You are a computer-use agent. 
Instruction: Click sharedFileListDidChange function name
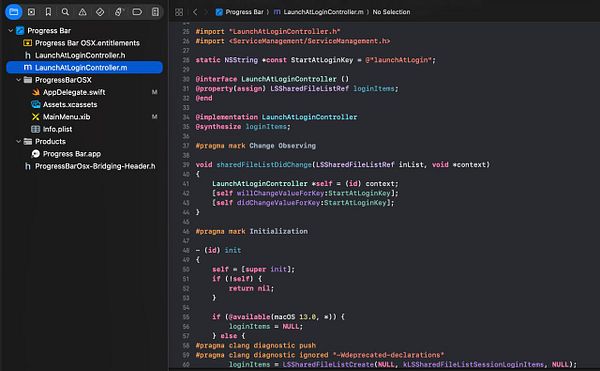coord(264,164)
